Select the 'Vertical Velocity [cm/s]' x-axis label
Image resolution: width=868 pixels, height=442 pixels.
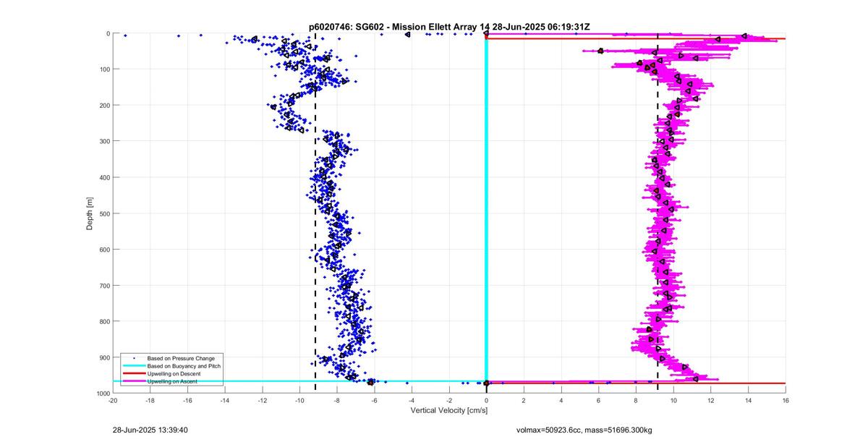coord(449,411)
